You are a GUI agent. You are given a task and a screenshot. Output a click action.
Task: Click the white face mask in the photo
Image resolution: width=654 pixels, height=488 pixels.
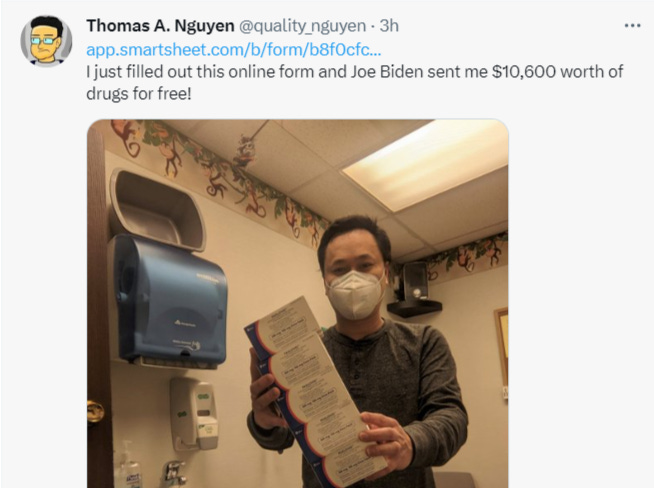355,294
